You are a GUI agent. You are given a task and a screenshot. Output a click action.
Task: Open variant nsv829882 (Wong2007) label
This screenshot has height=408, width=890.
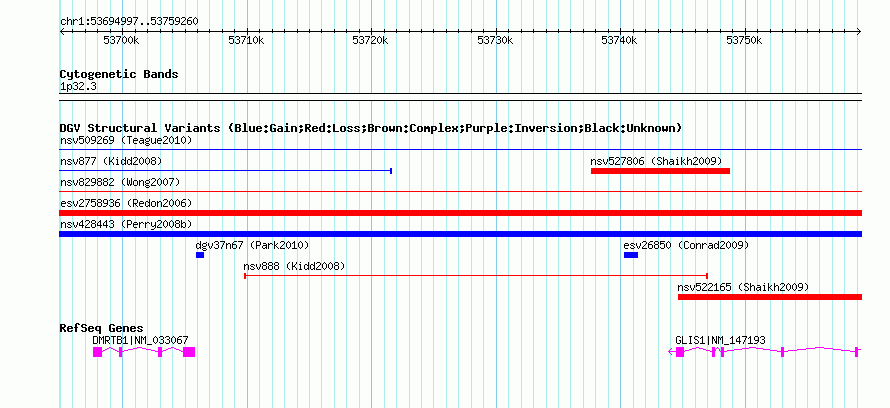120,182
